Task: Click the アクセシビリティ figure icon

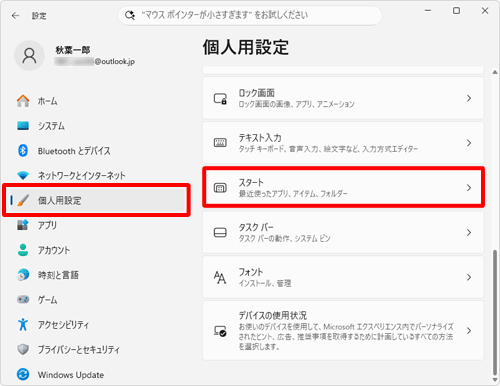Action: (23, 324)
